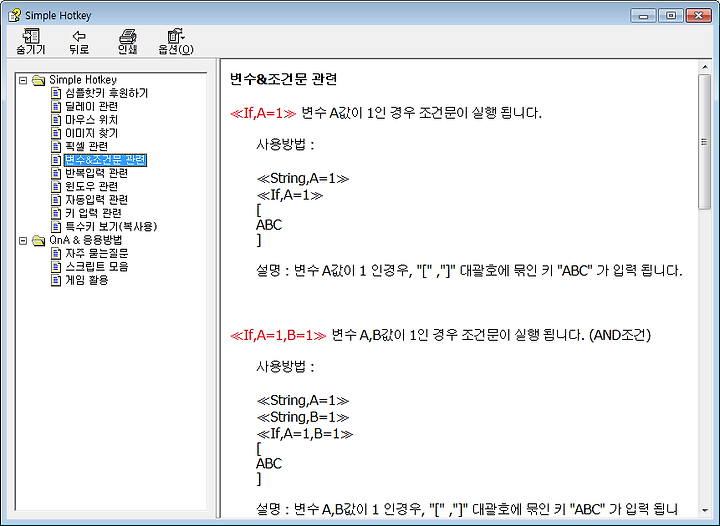Open the 반복입력 관련 topic
Image resolution: width=720 pixels, height=526 pixels.
click(x=96, y=173)
